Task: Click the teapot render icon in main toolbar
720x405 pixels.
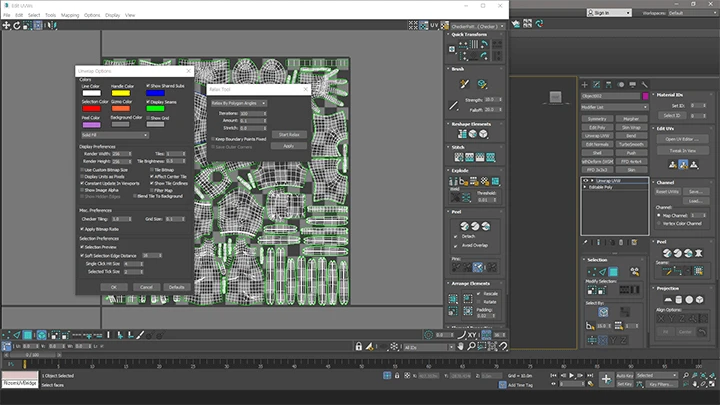Action: pos(516,24)
